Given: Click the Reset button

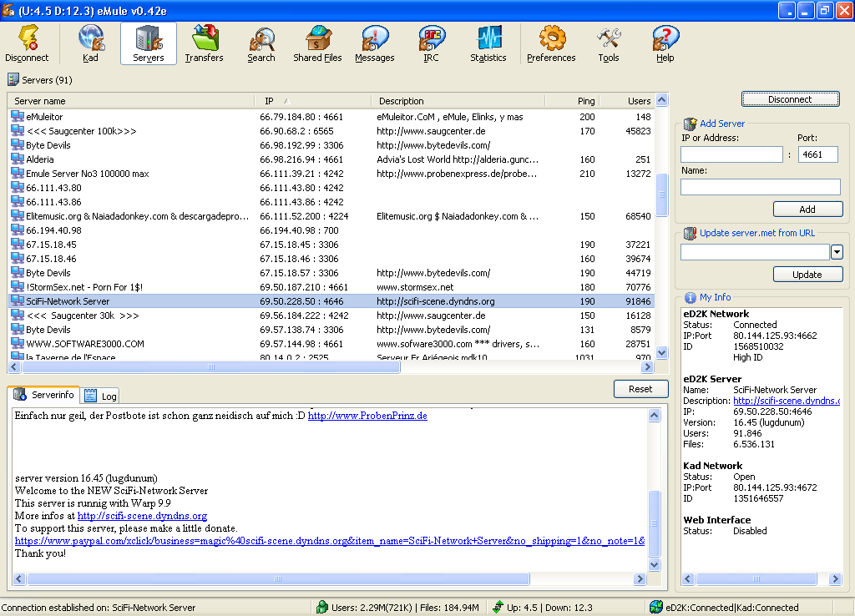Looking at the screenshot, I should tap(640, 389).
